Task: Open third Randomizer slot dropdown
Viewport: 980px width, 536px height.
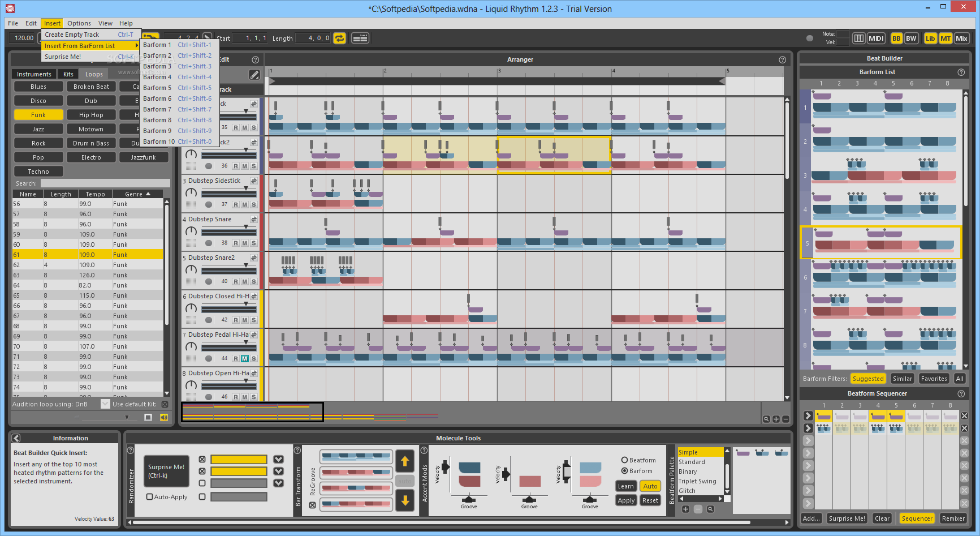Action: tap(278, 483)
